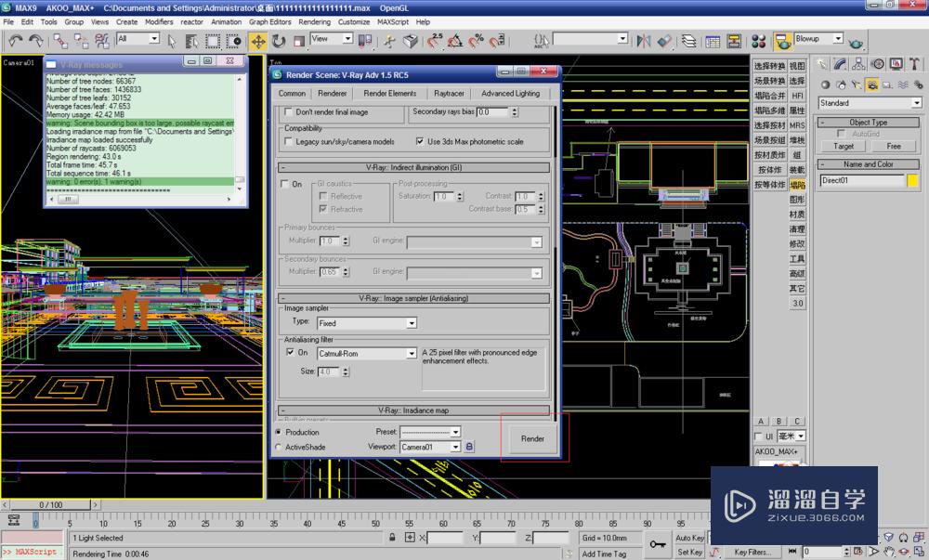Select the Select and Rotate tool
The height and width of the screenshot is (560, 929).
point(279,40)
